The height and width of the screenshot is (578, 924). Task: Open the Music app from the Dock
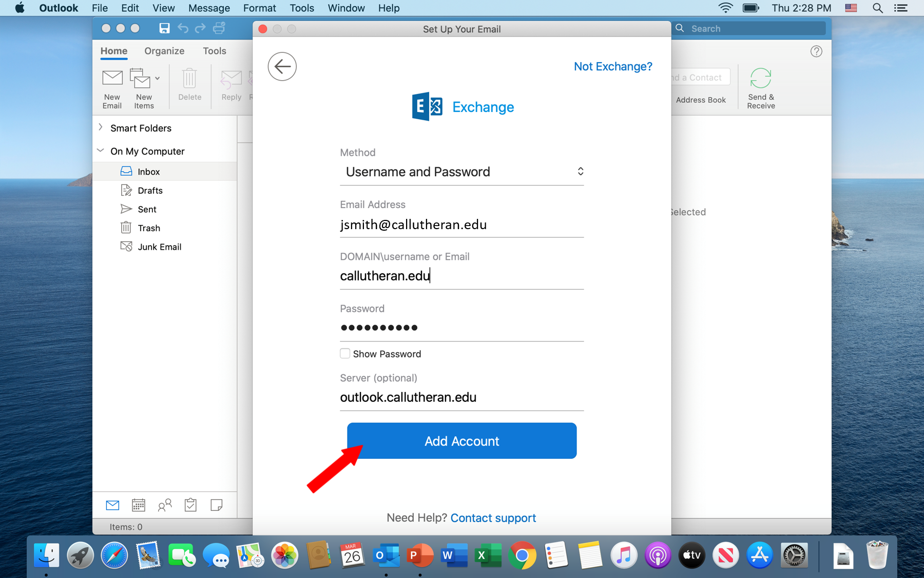(x=624, y=555)
